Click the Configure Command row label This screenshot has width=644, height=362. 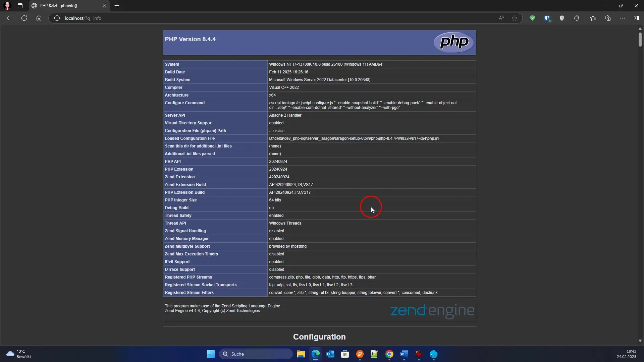pos(184,103)
